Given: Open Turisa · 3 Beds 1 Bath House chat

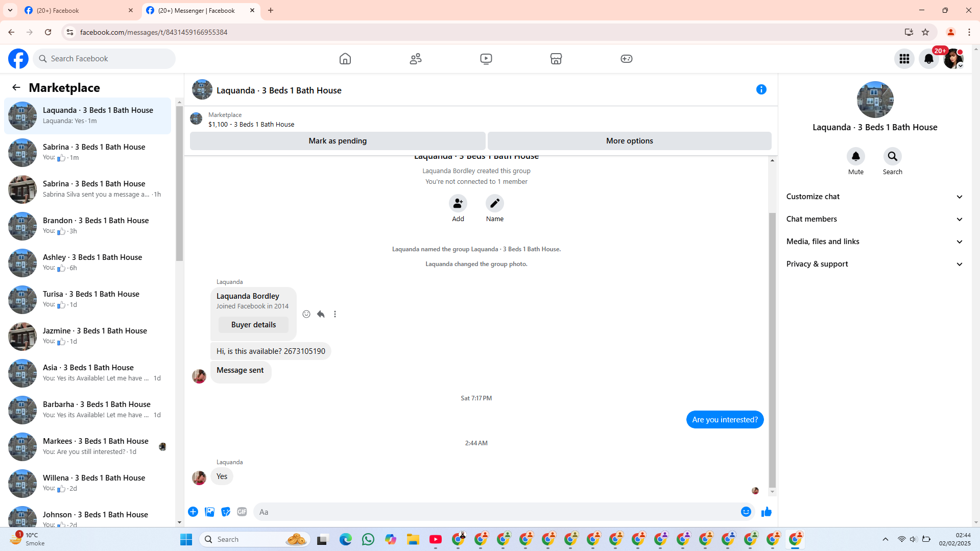Looking at the screenshot, I should pos(88,300).
